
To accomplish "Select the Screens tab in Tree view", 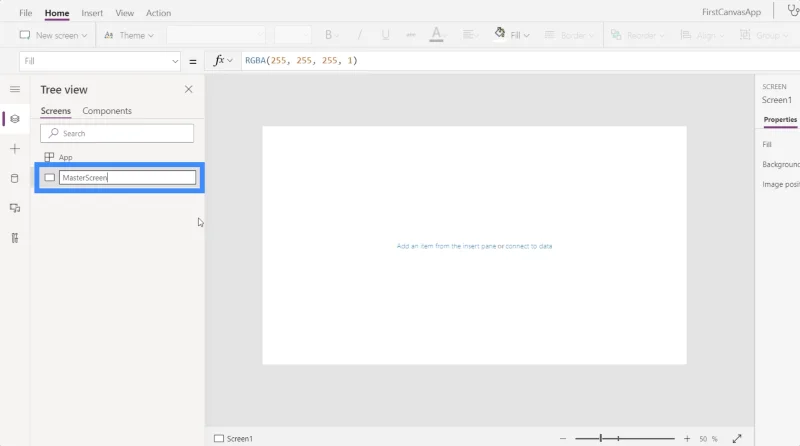I will [56, 111].
